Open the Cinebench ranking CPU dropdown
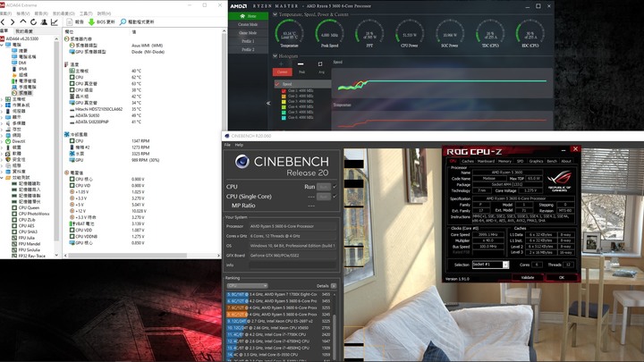 [x=247, y=286]
